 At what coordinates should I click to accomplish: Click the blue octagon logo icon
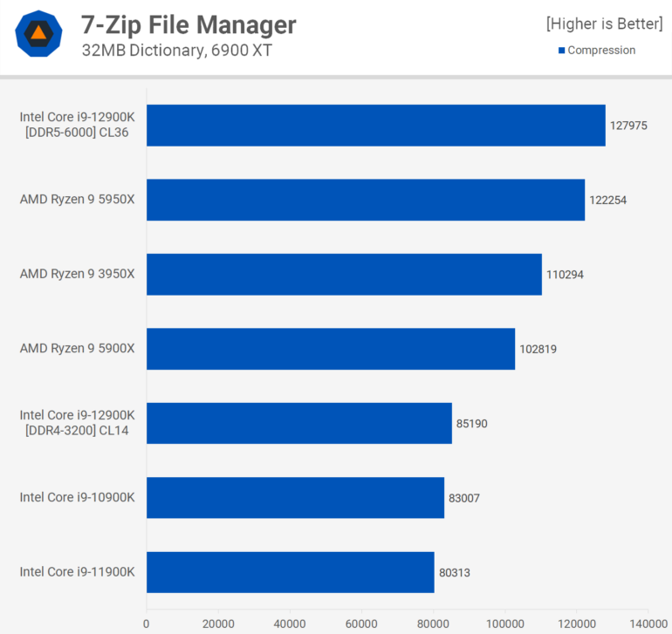point(39,35)
